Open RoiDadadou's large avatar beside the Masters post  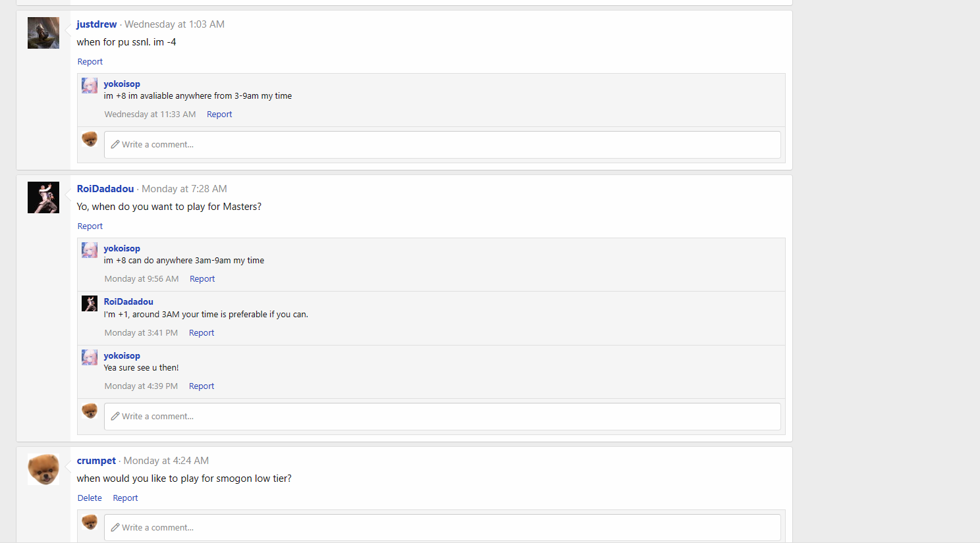(x=43, y=197)
